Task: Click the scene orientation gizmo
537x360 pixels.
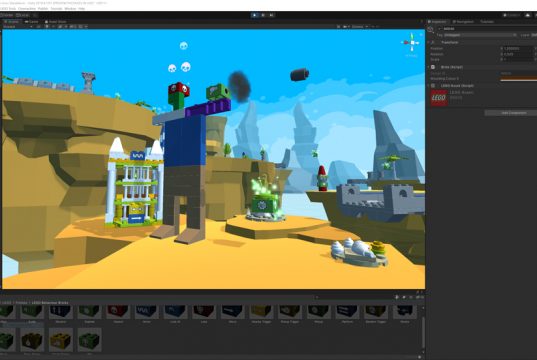Action: [411, 43]
